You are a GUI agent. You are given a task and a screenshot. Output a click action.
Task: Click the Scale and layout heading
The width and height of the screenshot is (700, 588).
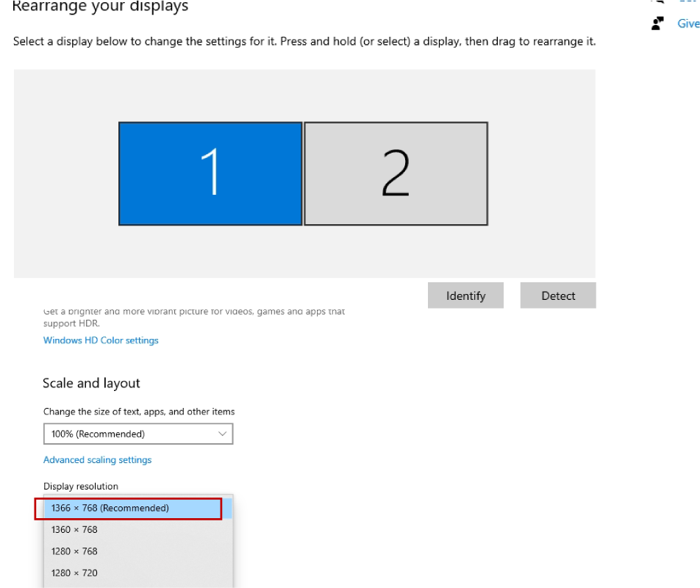pyautogui.click(x=91, y=384)
